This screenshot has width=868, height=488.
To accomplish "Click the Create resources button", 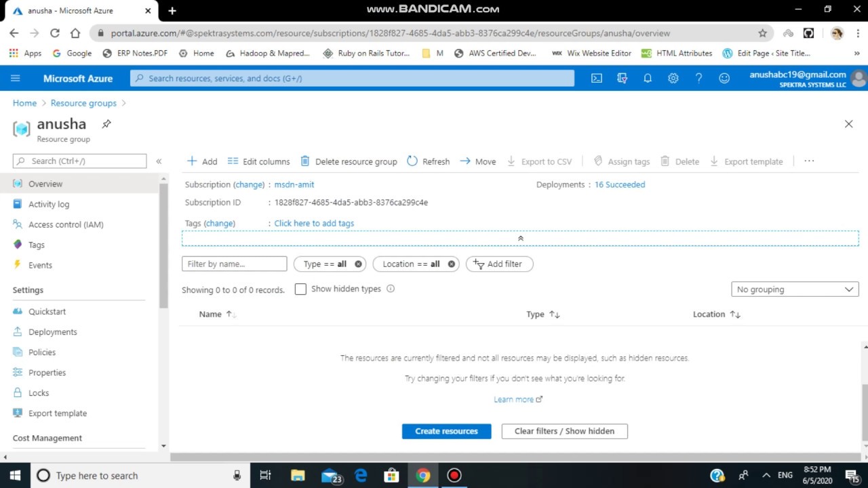I will pos(446,431).
